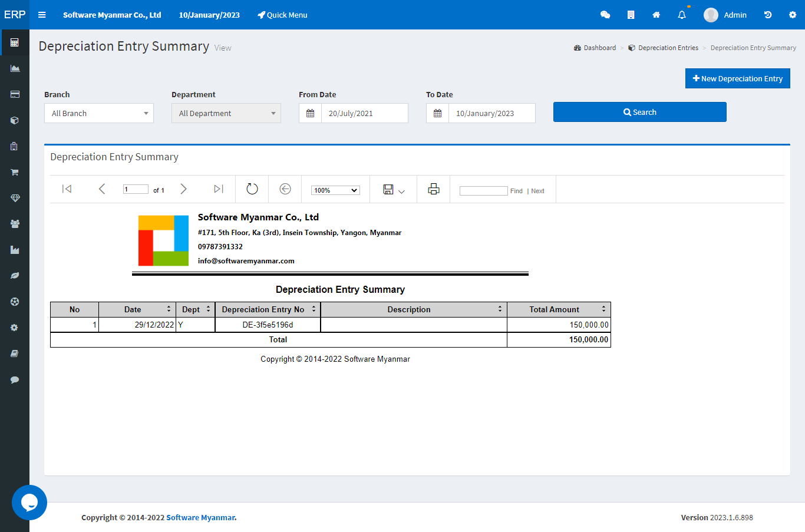The height and width of the screenshot is (532, 805).
Task: Click the history icon in header
Action: 768,15
